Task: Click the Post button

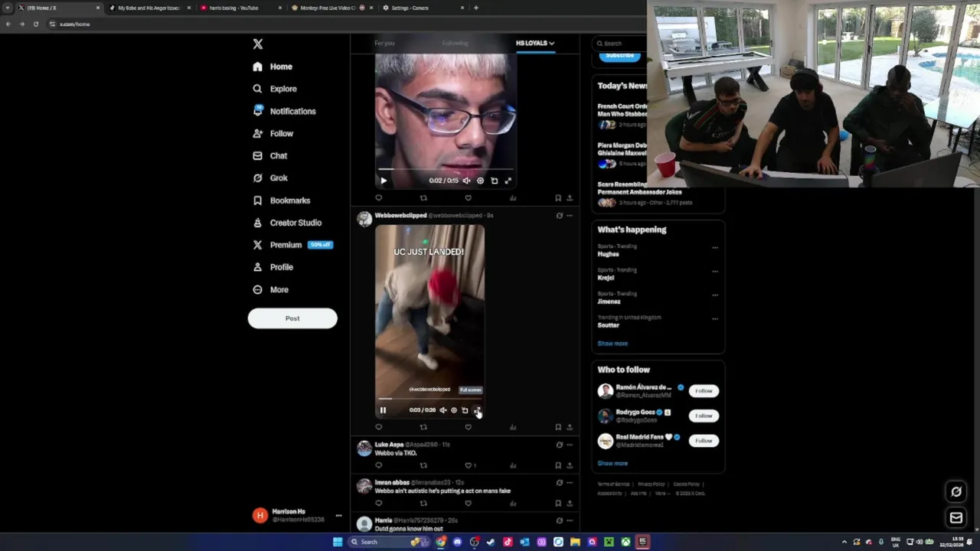Action: tap(292, 318)
